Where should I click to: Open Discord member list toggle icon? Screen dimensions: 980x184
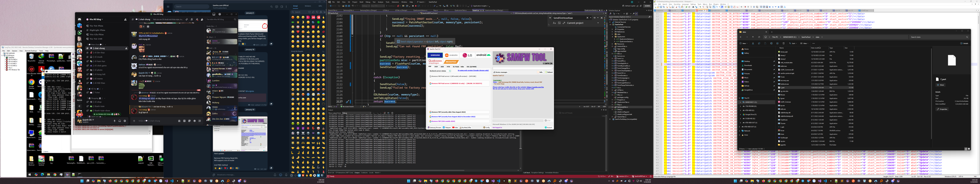(x=202, y=19)
